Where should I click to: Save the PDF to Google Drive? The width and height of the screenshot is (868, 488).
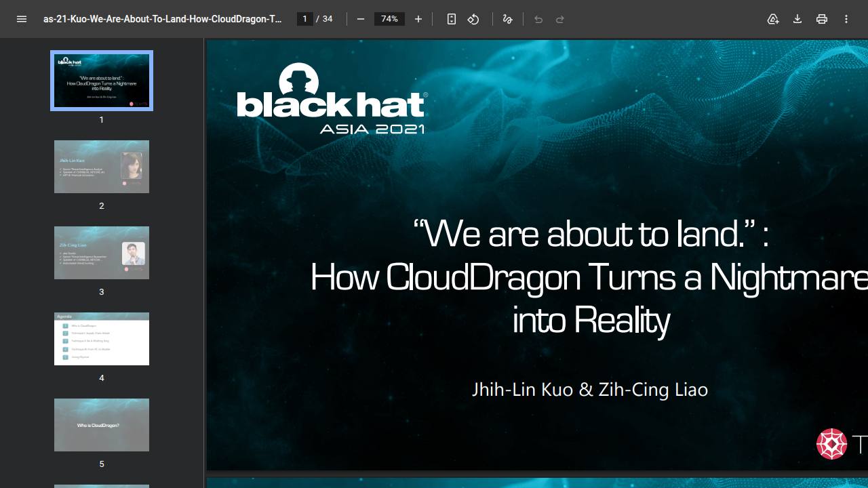[x=773, y=19]
